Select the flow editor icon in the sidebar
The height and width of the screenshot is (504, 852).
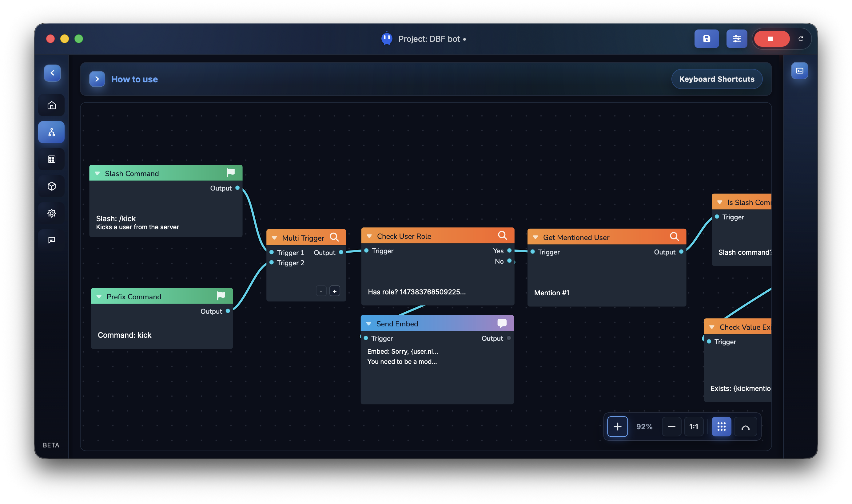click(x=52, y=132)
